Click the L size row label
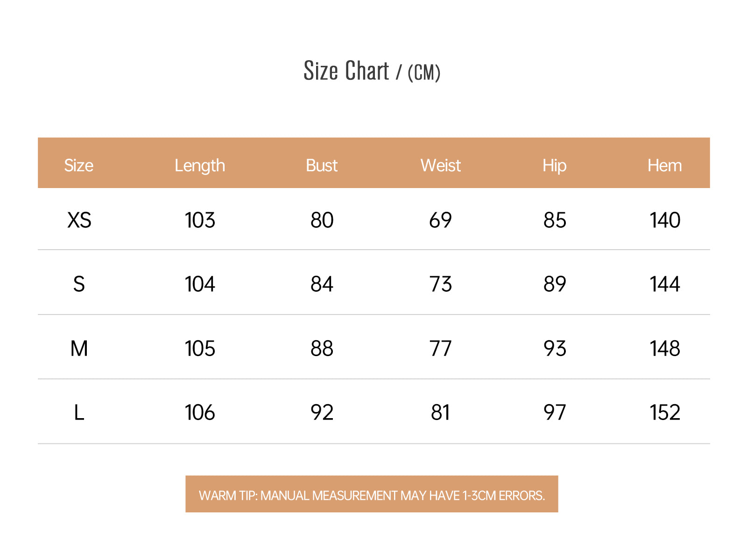 tap(79, 412)
